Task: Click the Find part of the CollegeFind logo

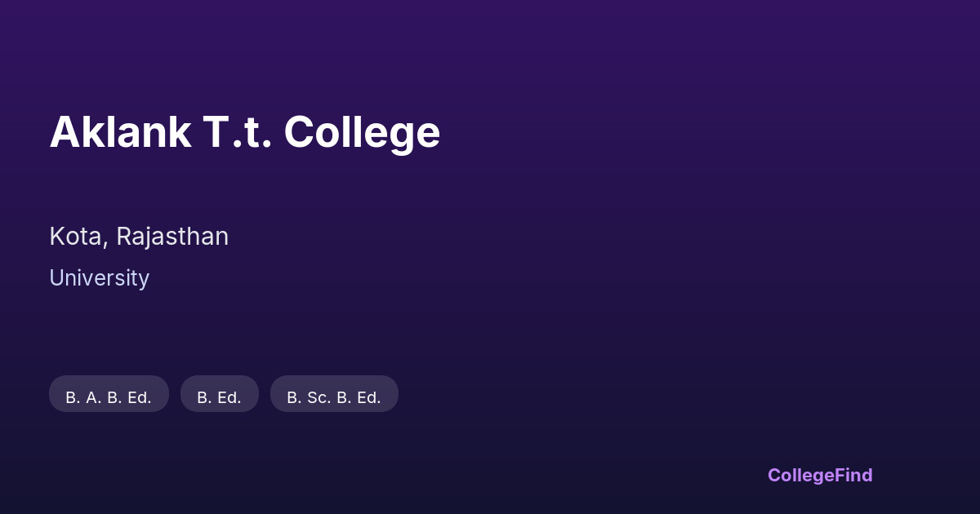Action: click(854, 475)
